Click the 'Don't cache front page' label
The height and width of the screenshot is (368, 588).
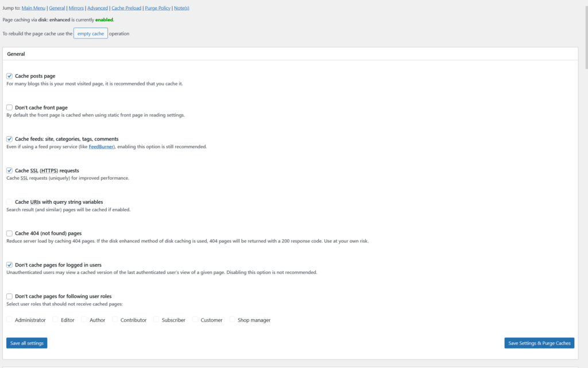pyautogui.click(x=41, y=107)
